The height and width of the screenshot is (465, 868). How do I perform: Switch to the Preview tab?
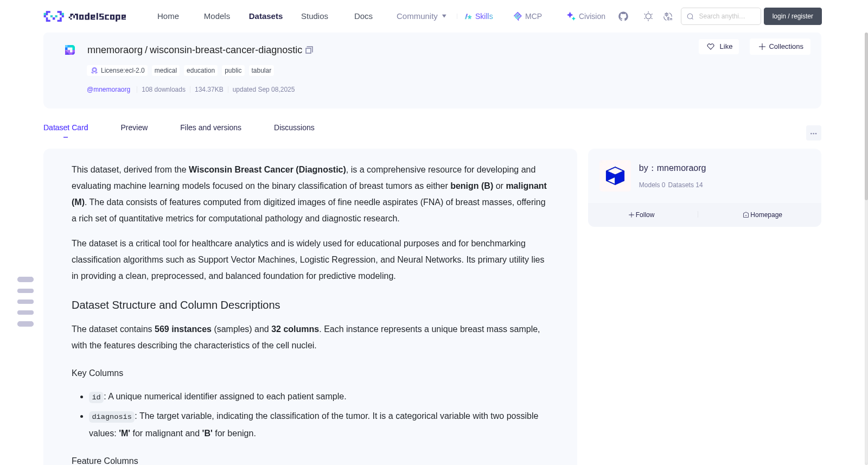coord(134,128)
